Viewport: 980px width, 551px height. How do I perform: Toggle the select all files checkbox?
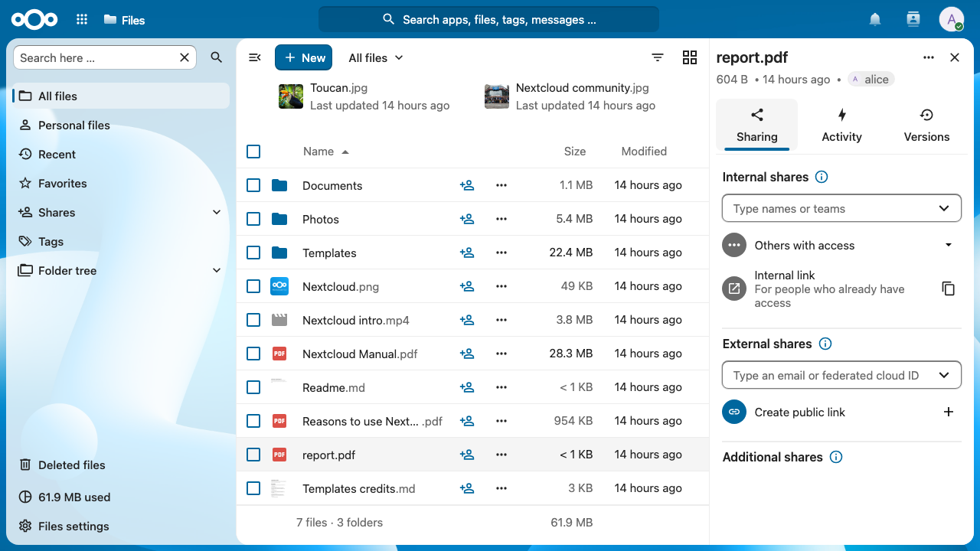[253, 152]
